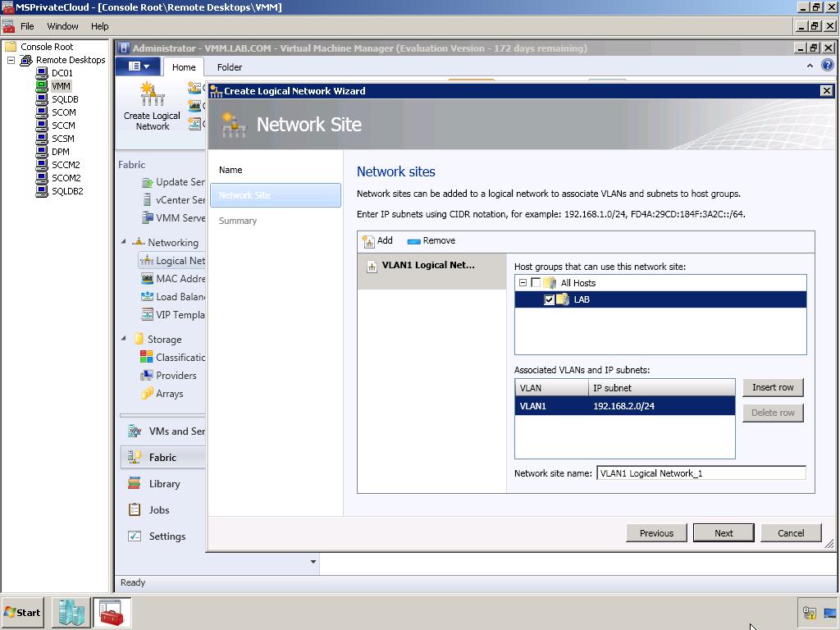840x630 pixels.
Task: Click navigation pane options dropdown arrow
Action: (313, 562)
